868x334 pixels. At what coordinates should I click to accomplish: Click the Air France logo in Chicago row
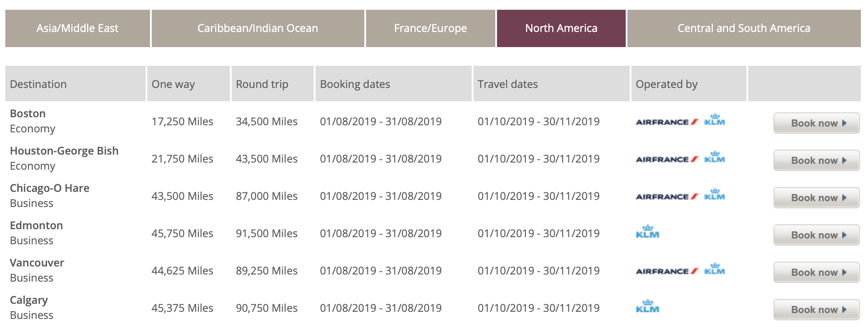tap(667, 196)
